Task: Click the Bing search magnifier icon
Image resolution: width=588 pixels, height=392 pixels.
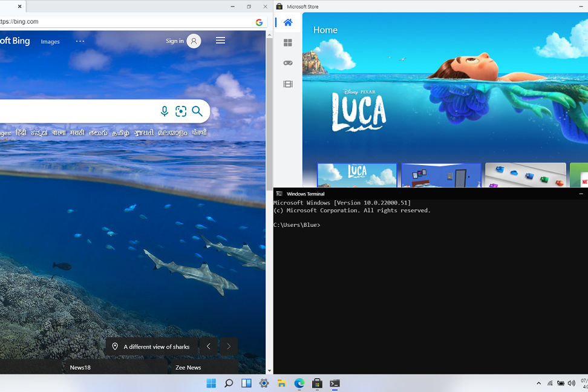Action: tap(197, 111)
